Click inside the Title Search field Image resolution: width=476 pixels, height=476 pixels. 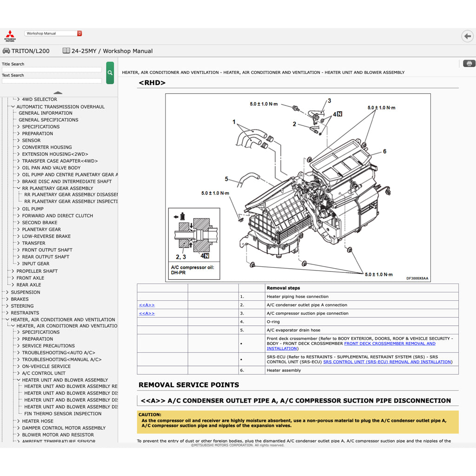pos(51,70)
